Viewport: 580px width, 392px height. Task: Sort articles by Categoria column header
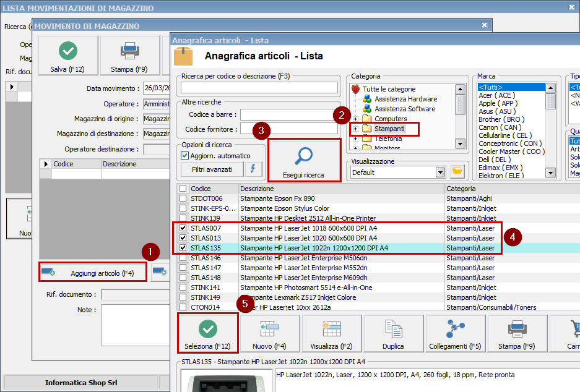tap(513, 189)
